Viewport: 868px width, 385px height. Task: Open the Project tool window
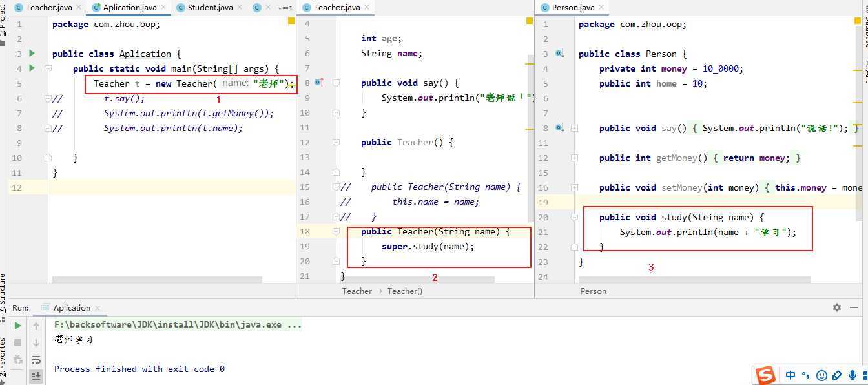(x=3, y=26)
